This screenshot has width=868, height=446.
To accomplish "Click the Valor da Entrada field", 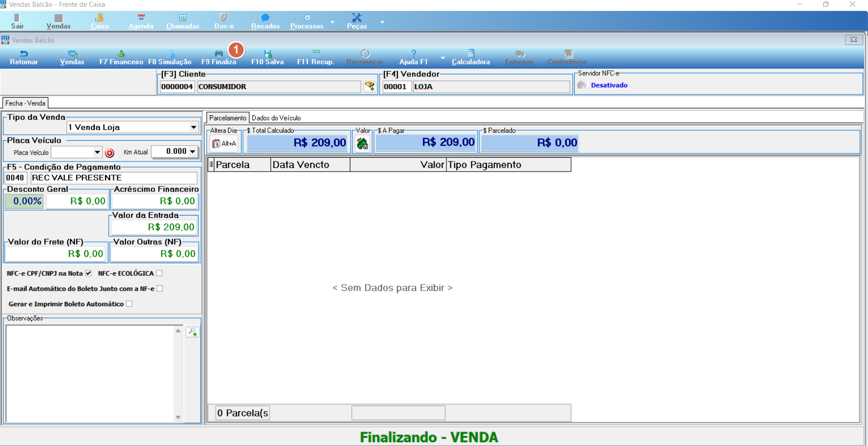I will pos(154,227).
